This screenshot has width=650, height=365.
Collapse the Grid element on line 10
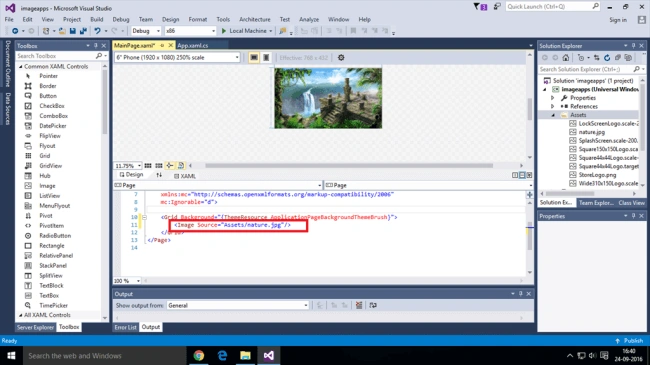coord(144,217)
